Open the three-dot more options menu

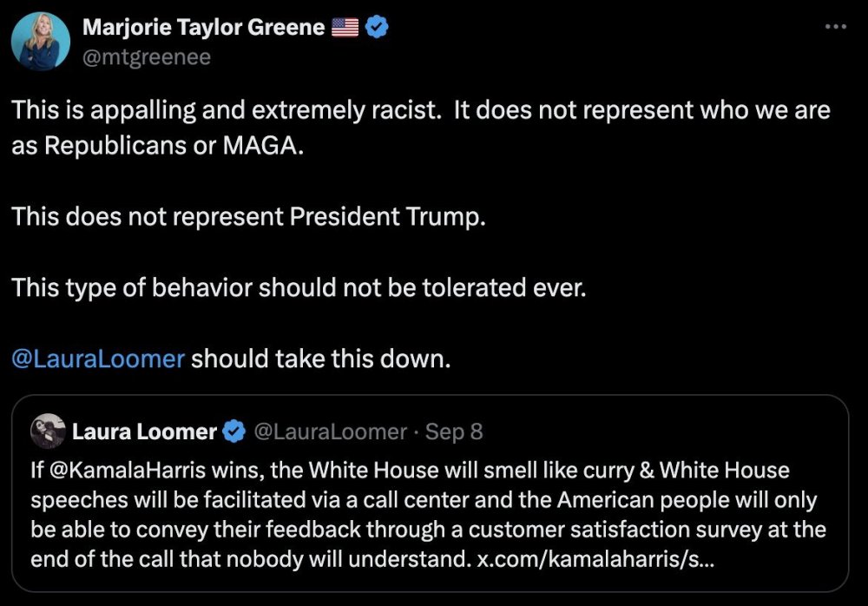pyautogui.click(x=834, y=27)
